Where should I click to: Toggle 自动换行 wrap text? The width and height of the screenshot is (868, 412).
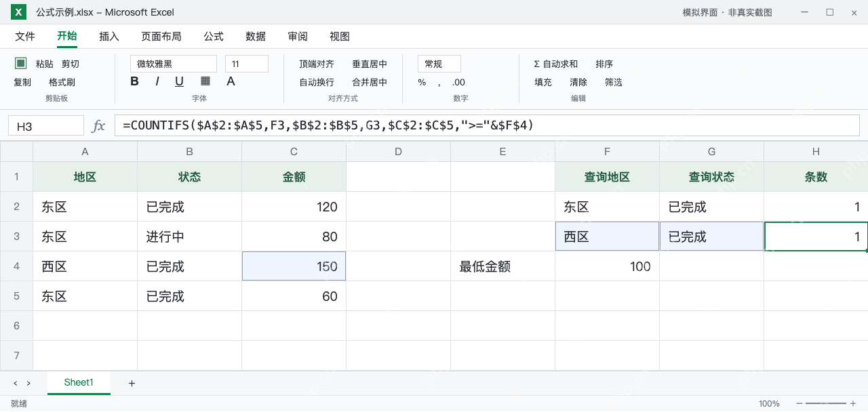(x=317, y=82)
